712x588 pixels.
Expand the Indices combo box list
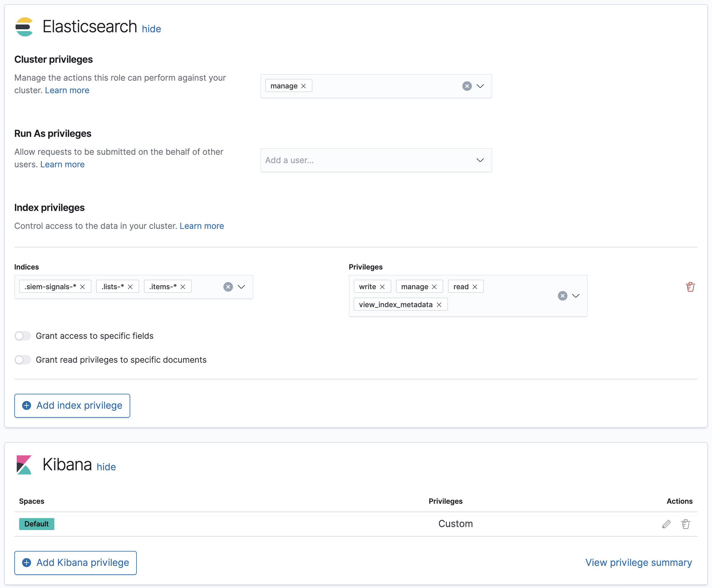[x=241, y=287]
